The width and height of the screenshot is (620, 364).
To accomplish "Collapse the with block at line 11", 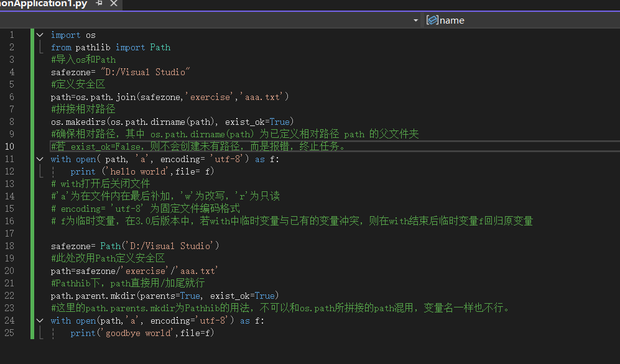I will click(40, 159).
